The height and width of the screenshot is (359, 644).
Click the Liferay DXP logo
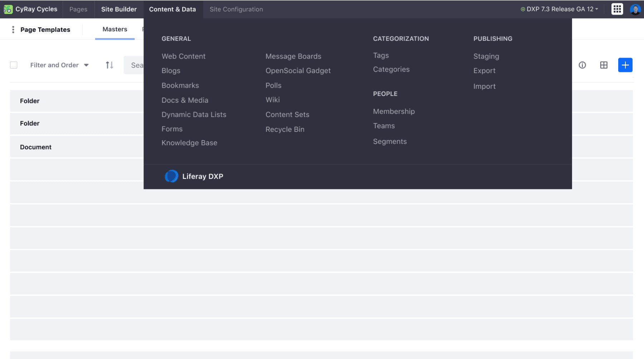click(x=171, y=176)
